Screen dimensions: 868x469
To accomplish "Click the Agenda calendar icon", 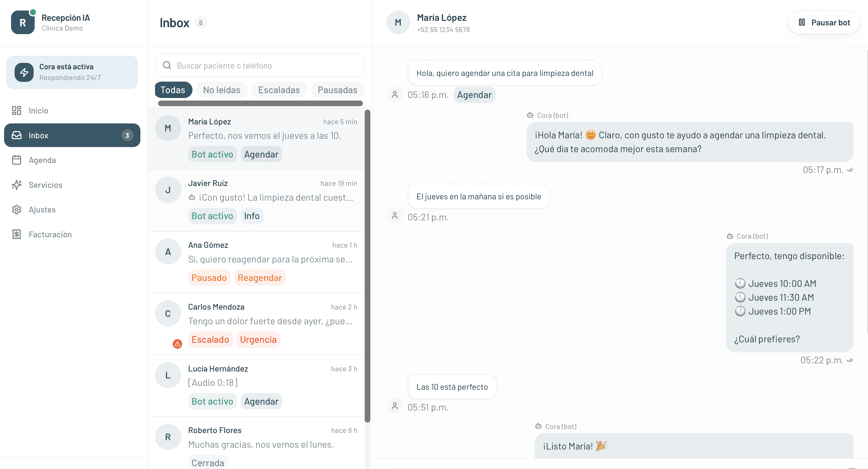I will (16, 160).
